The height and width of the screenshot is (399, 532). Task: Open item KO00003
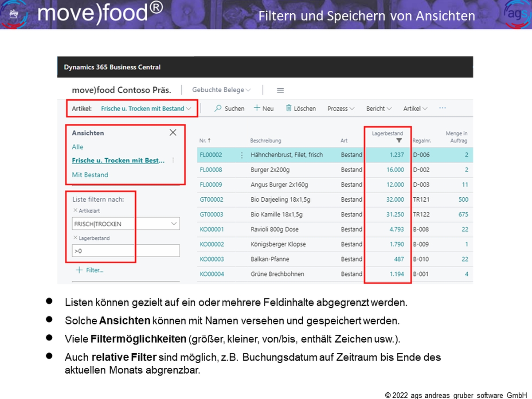point(212,259)
